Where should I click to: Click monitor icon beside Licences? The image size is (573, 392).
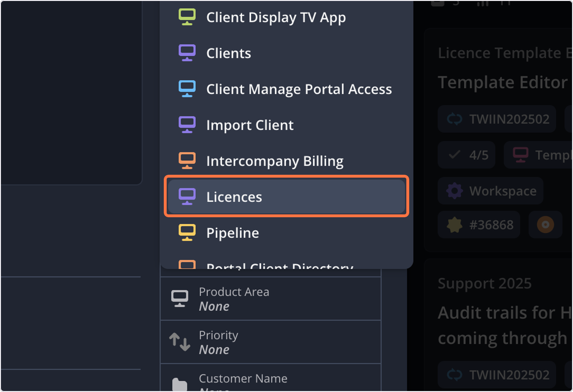click(x=187, y=197)
